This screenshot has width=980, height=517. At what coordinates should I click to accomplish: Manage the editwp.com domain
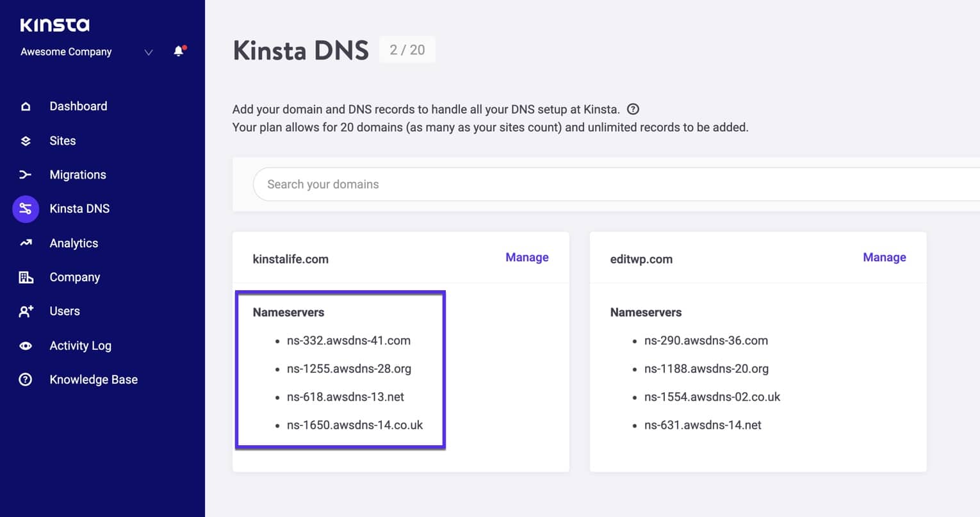pyautogui.click(x=884, y=257)
